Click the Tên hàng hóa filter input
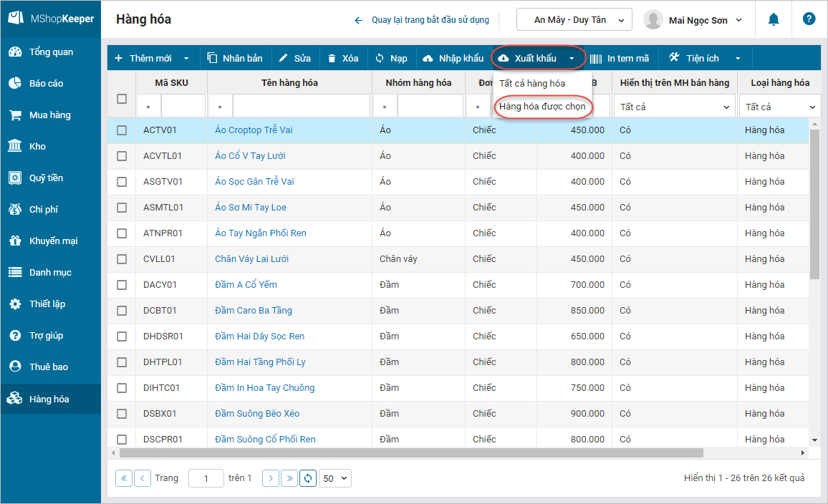 [301, 107]
